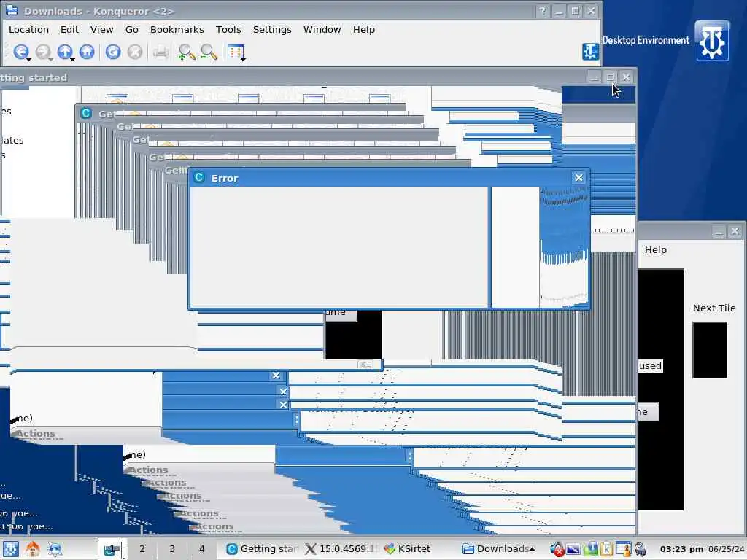The width and height of the screenshot is (747, 560).
Task: Click the Error dialog title bar icon
Action: tap(199, 178)
